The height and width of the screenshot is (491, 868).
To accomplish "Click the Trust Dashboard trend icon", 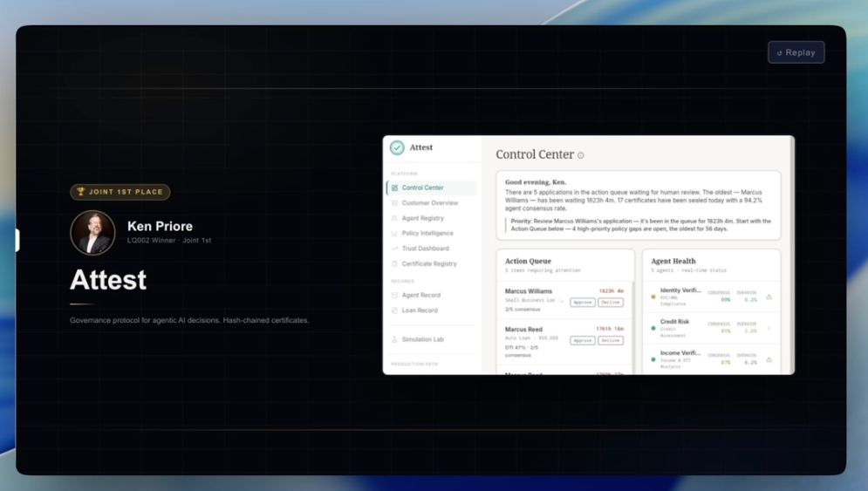I will click(x=394, y=249).
